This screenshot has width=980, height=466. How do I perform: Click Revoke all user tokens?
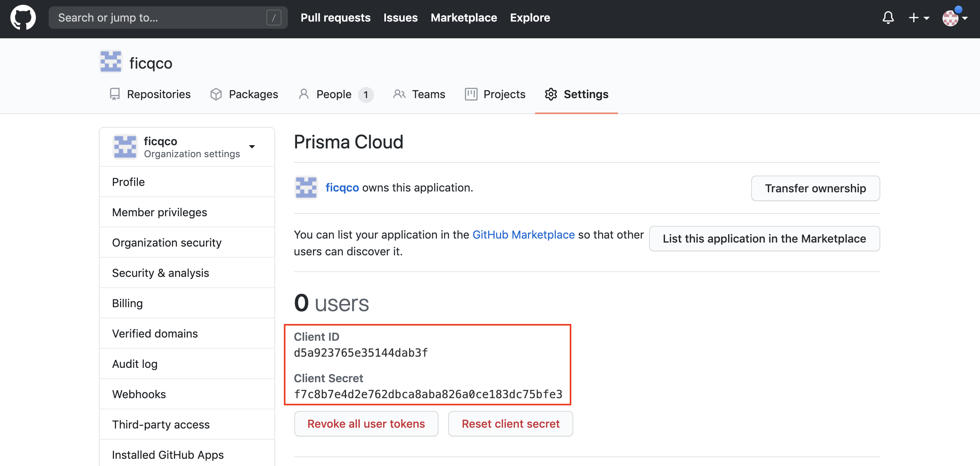(366, 424)
